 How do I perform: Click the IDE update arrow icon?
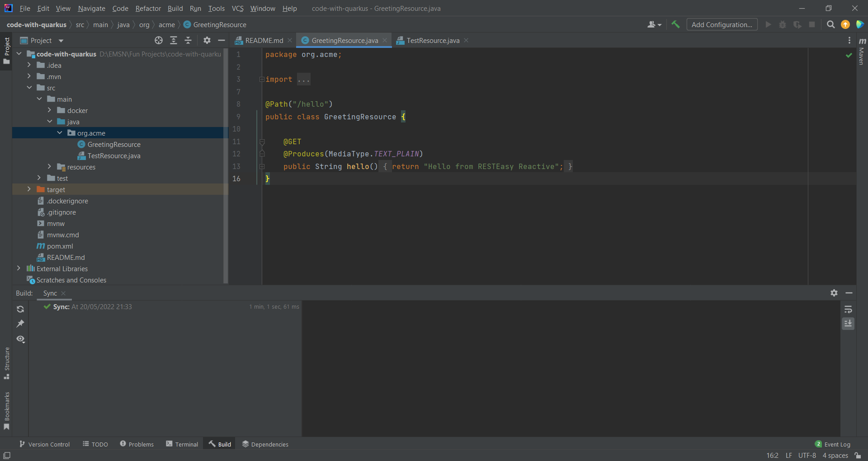coord(845,24)
